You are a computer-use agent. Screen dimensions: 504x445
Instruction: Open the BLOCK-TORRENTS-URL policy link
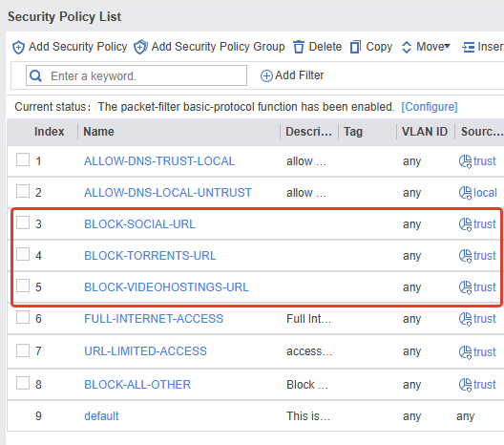(150, 256)
